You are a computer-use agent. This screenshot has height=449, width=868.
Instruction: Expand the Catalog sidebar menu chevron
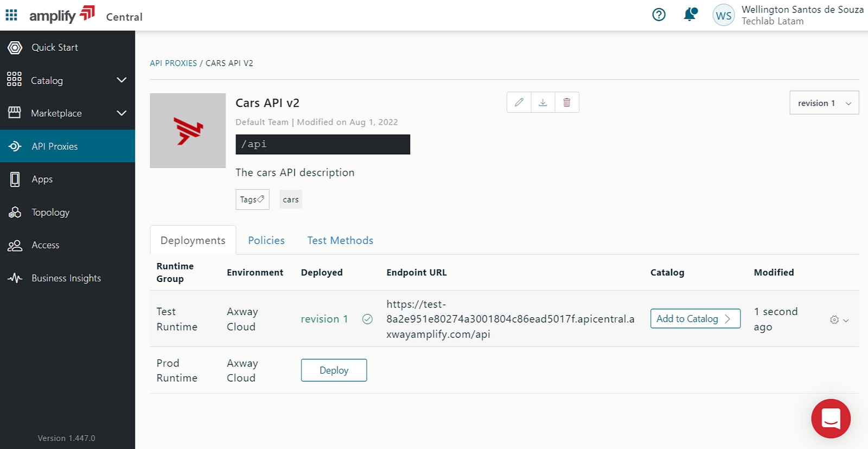tap(122, 80)
